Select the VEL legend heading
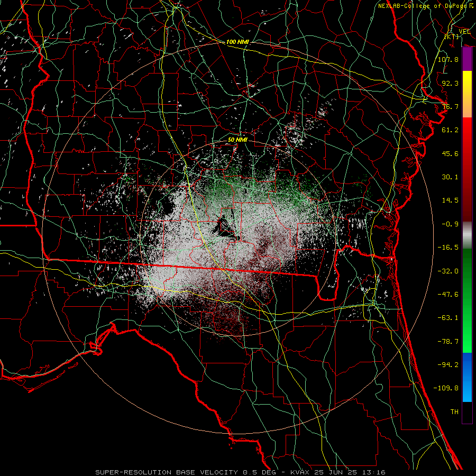This screenshot has height=476, width=476. 464,32
